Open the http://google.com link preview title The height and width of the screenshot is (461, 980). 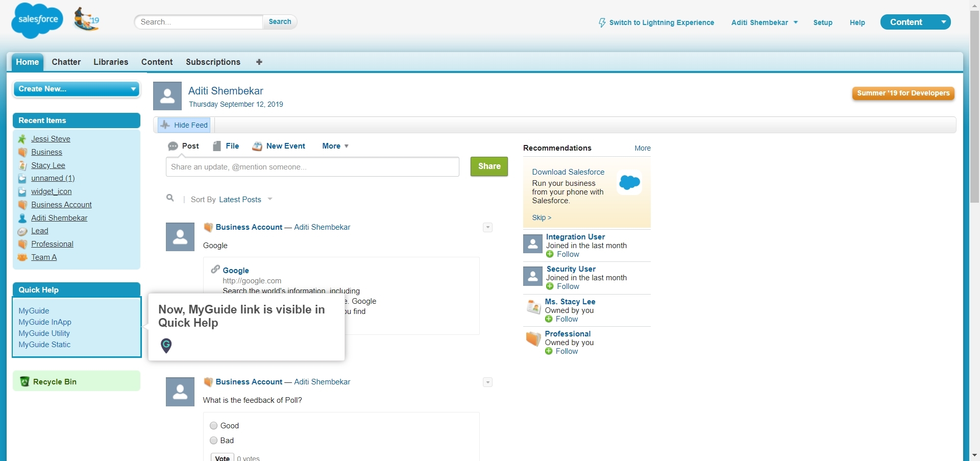pos(236,271)
